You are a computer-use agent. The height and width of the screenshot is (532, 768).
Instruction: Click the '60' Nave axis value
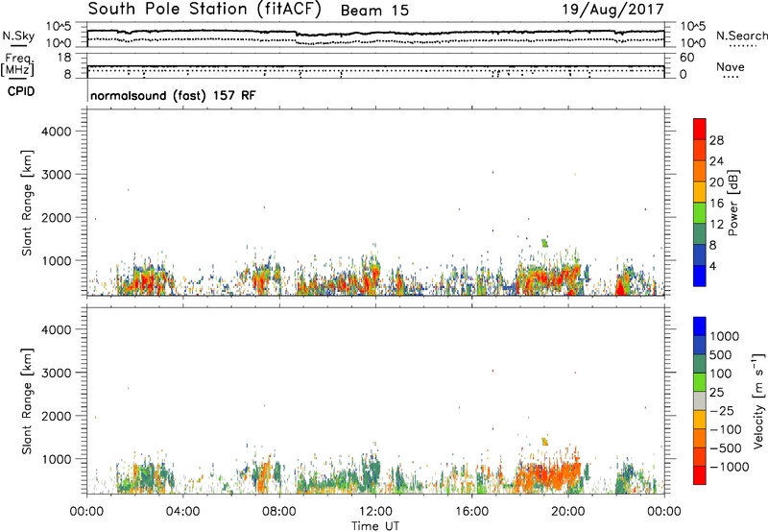(686, 58)
